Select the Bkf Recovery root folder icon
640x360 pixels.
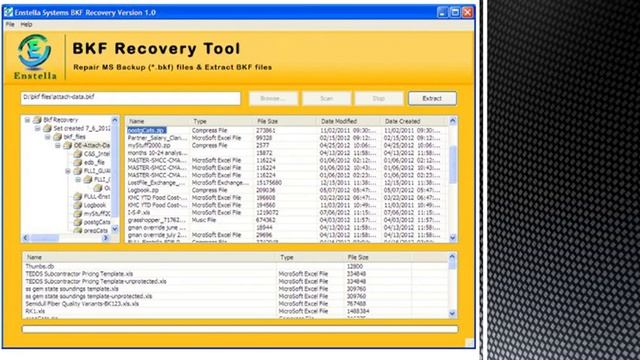[x=37, y=120]
